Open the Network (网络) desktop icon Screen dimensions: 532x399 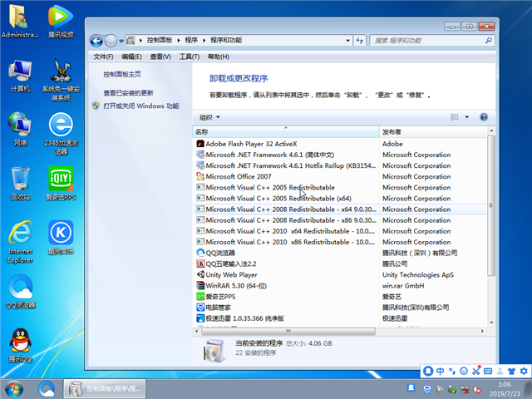20,129
